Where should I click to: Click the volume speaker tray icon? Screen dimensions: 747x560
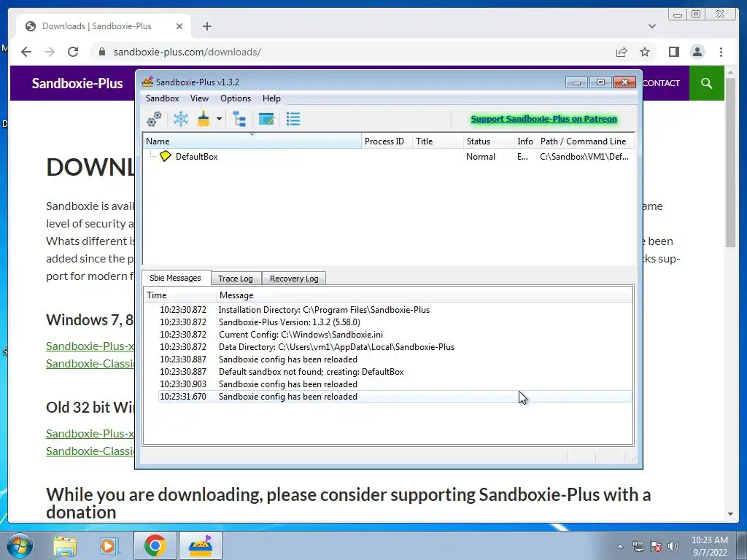(x=673, y=546)
